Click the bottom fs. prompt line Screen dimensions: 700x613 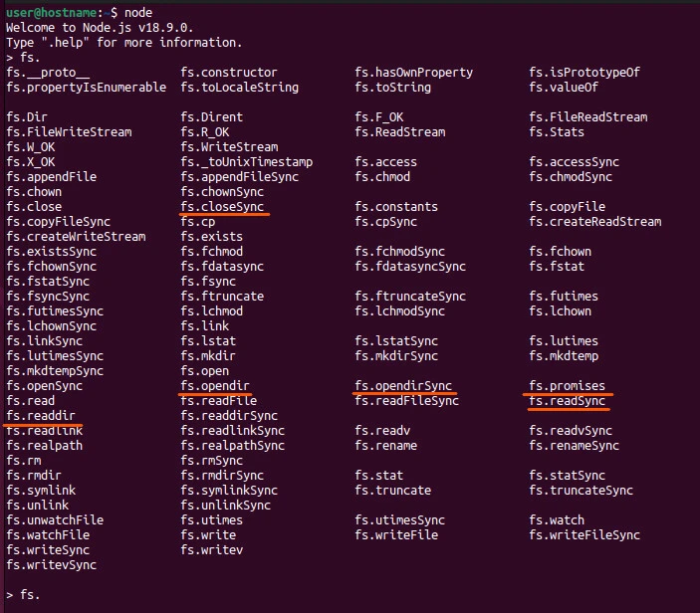(x=23, y=595)
